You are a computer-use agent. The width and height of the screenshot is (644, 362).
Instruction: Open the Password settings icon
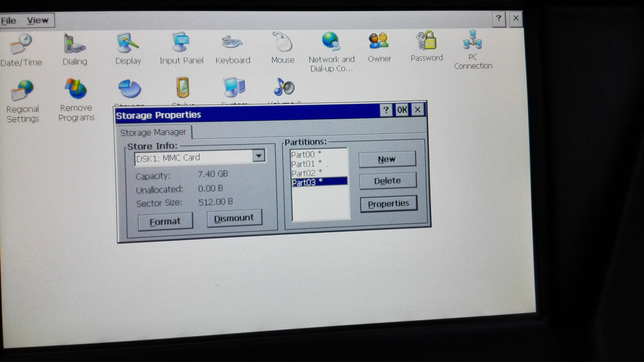pos(426,41)
